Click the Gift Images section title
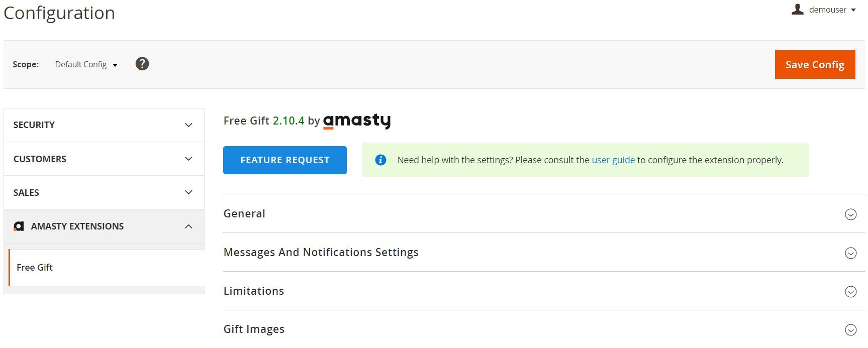 click(254, 329)
